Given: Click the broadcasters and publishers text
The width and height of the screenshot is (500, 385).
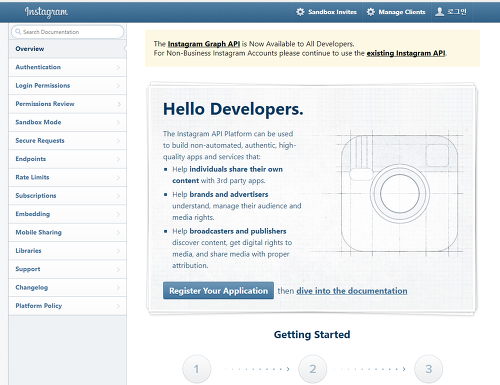Looking at the screenshot, I should coord(238,231).
